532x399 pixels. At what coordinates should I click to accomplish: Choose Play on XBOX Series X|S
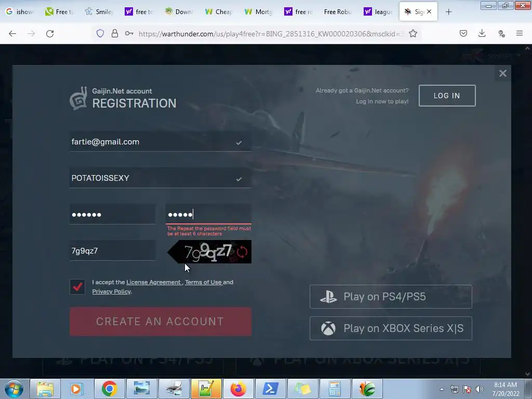(391, 328)
